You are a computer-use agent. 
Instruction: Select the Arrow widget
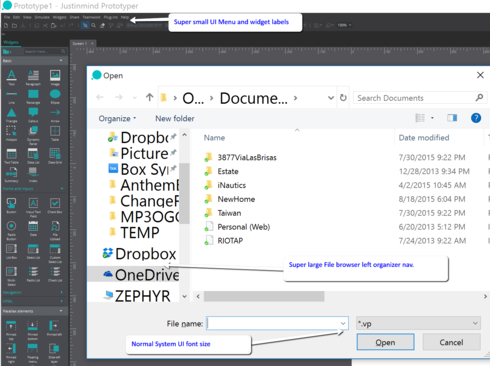pyautogui.click(x=55, y=115)
